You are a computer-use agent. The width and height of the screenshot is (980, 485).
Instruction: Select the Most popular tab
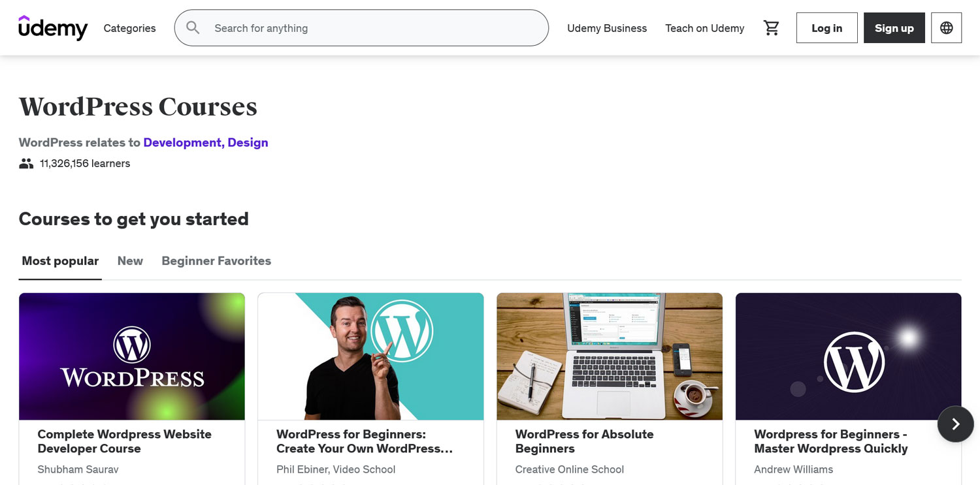coord(60,260)
